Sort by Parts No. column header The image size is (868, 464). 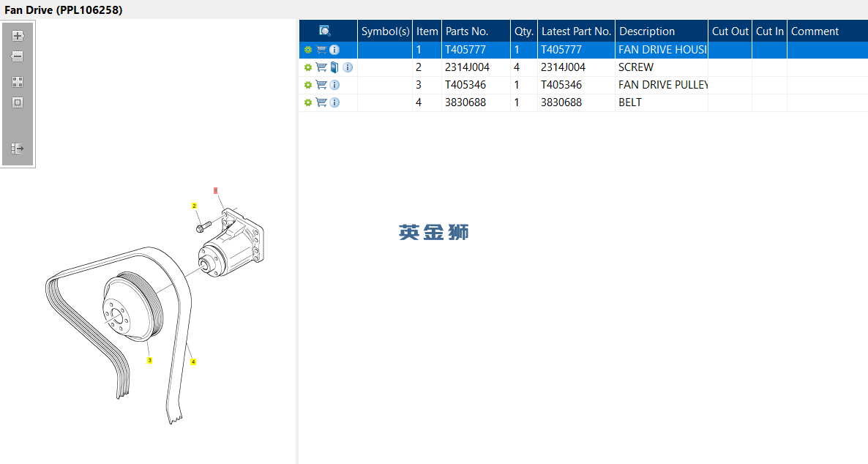click(x=476, y=31)
